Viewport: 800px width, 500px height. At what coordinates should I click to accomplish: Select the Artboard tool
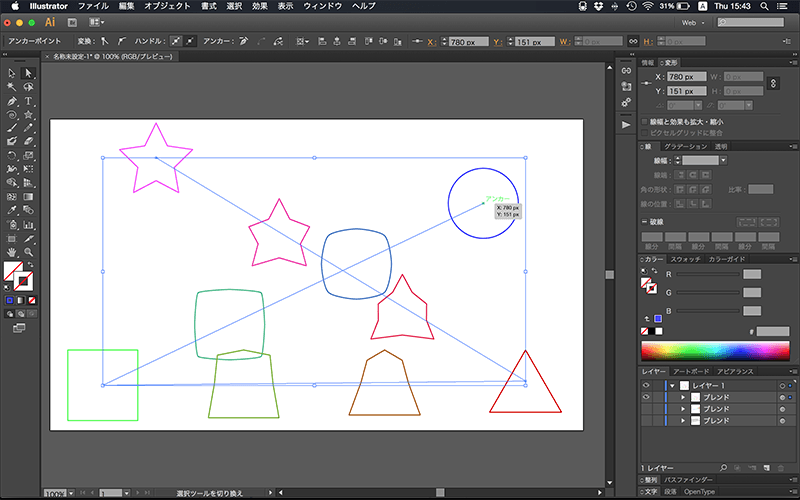point(11,238)
